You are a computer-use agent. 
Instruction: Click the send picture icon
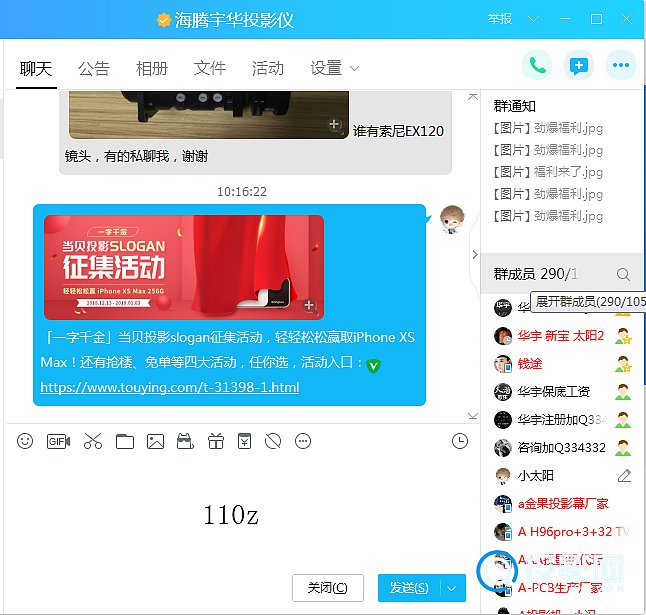pos(155,441)
